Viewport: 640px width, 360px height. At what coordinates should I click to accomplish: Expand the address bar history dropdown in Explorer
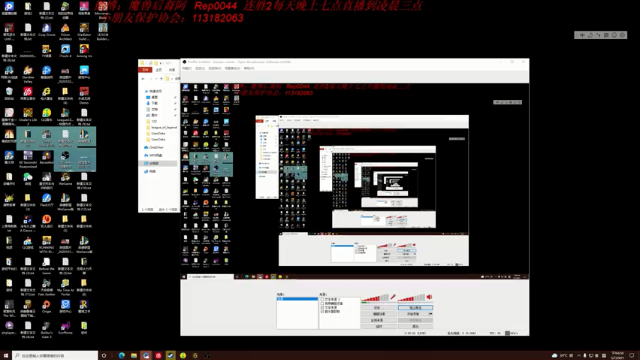tap(156, 79)
